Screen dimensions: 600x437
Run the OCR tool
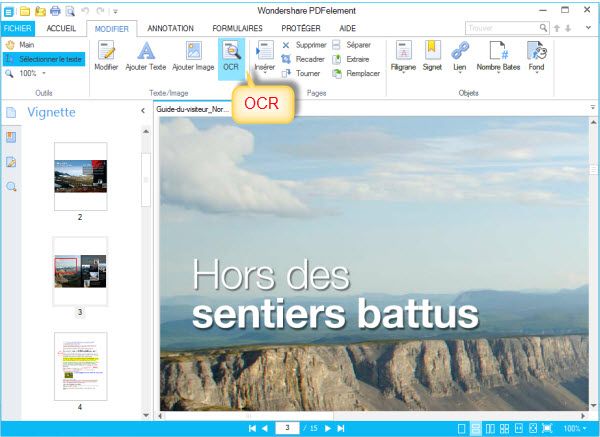(231, 57)
